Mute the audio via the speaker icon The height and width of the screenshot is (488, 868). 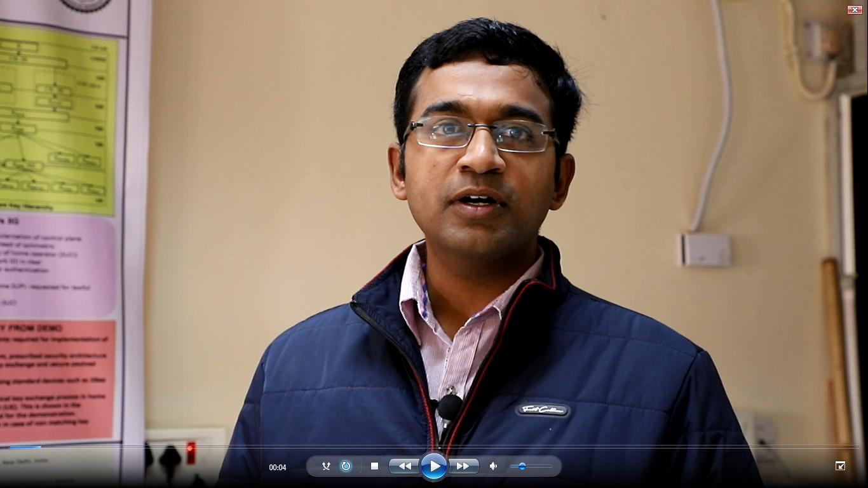tap(493, 466)
